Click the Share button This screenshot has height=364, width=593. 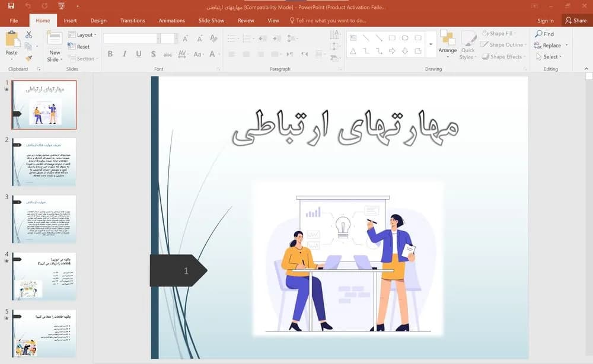(x=576, y=20)
